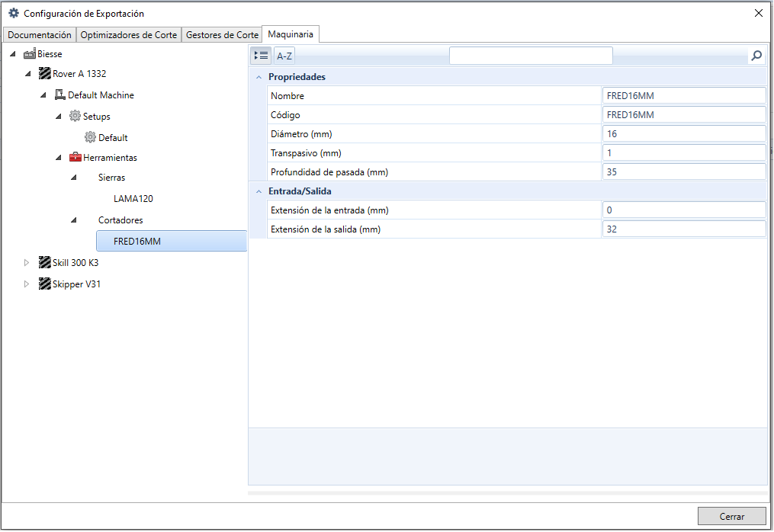Click the Default Machine icon
The image size is (774, 532).
60,95
